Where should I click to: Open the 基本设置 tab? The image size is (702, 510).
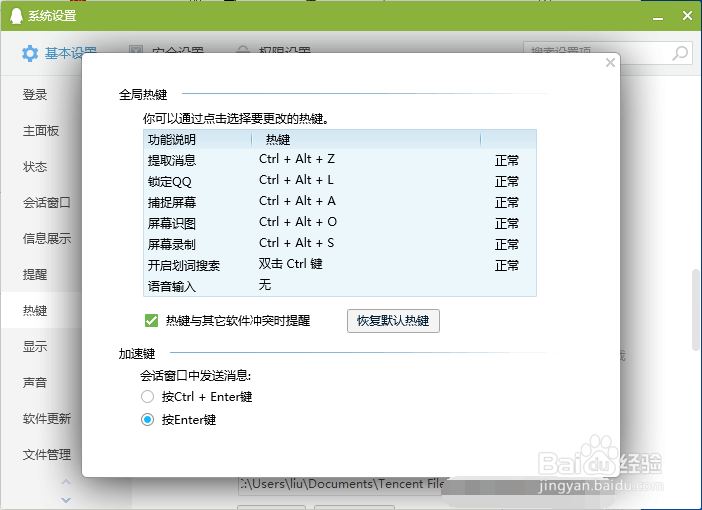[x=60, y=53]
